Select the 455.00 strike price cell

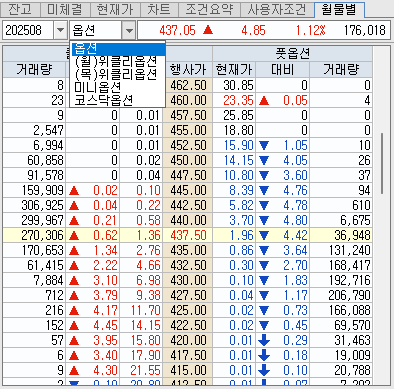click(188, 130)
